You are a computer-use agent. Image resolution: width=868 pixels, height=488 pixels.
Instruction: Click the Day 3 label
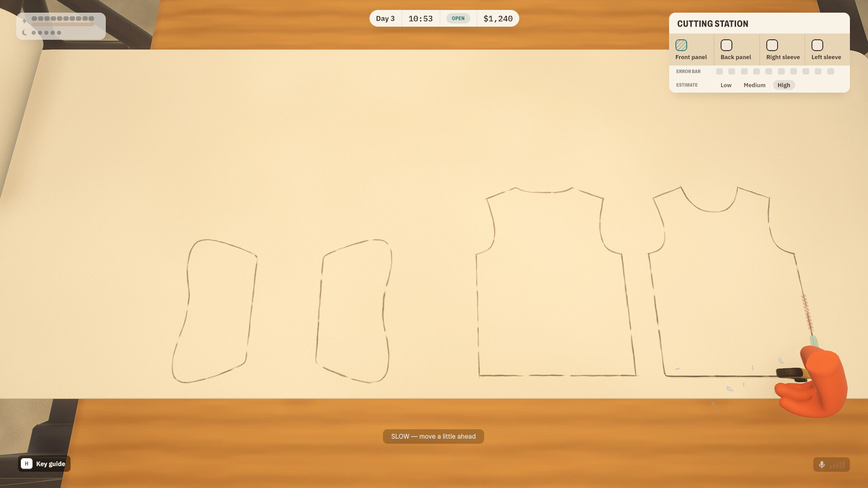[x=385, y=19]
